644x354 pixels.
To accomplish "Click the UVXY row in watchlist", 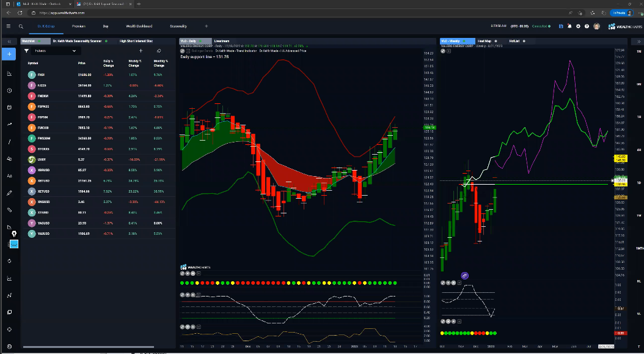I will (98, 160).
